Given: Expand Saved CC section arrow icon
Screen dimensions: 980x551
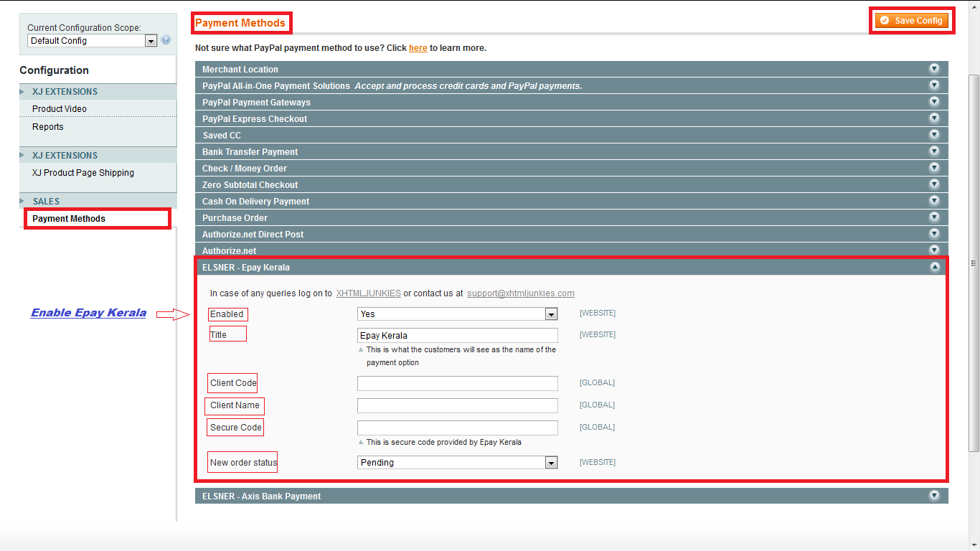Looking at the screenshot, I should pyautogui.click(x=934, y=135).
